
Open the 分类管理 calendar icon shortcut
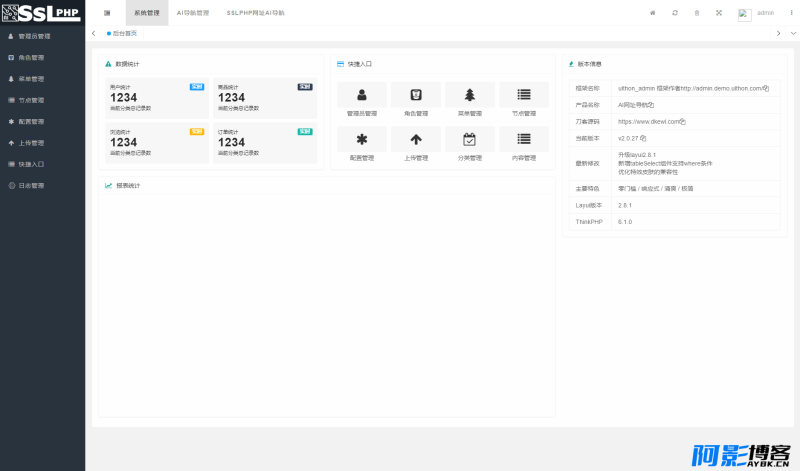pos(469,139)
